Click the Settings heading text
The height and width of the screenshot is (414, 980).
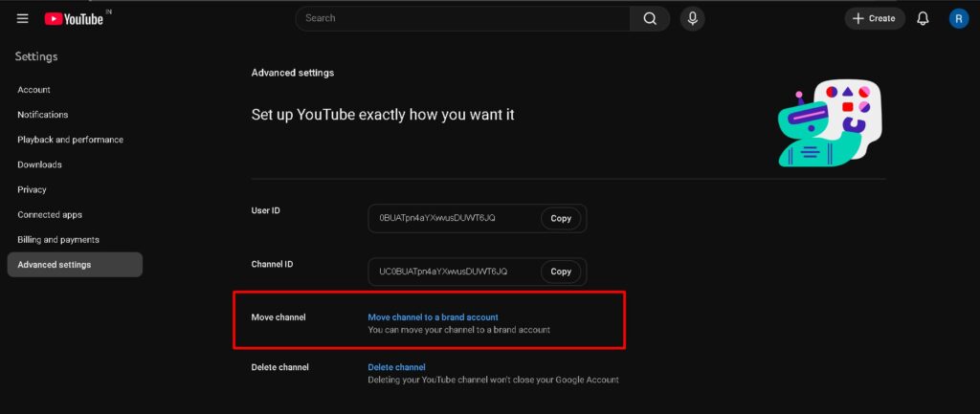click(36, 56)
